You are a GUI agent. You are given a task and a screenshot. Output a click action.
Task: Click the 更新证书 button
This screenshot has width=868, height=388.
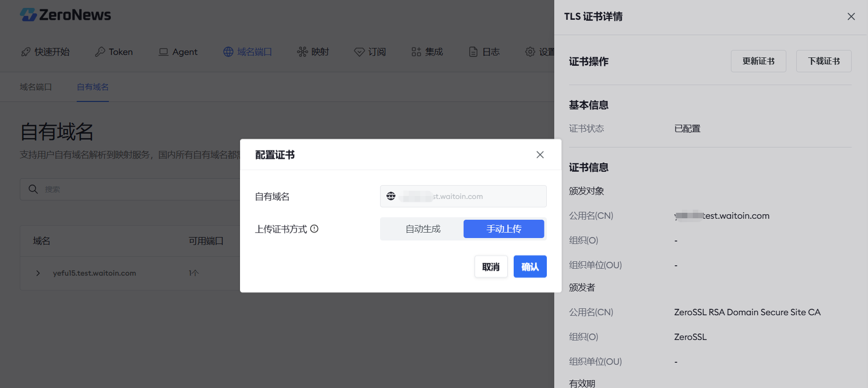758,61
